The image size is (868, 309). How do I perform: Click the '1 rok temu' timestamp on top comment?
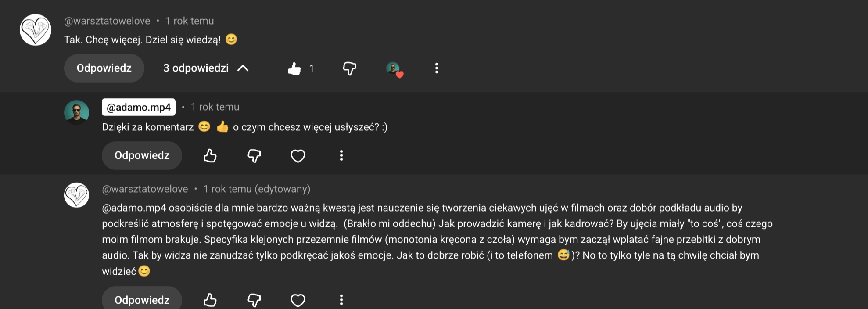point(189,21)
